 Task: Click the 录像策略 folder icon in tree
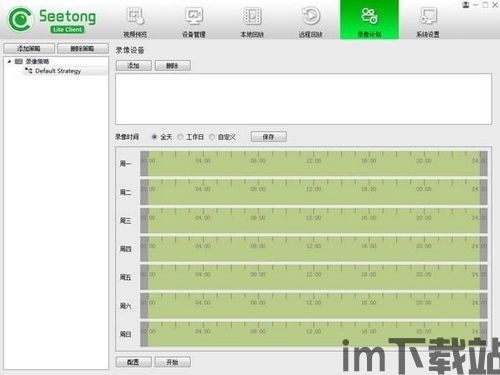[19, 61]
